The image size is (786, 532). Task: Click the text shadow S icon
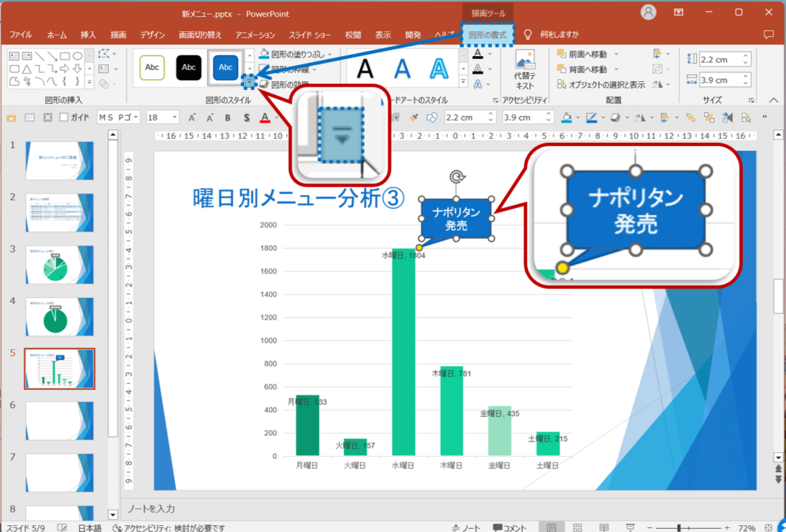pos(246,117)
